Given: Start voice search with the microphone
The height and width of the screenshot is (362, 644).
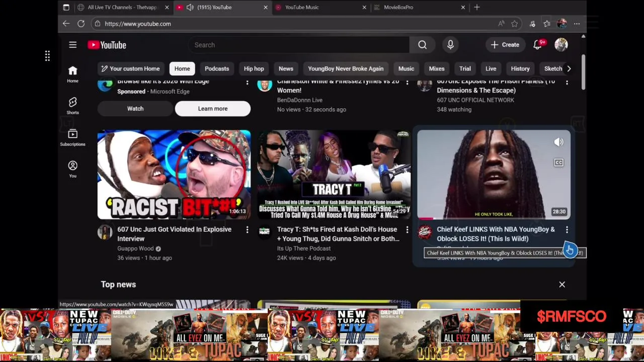Looking at the screenshot, I should (x=450, y=45).
